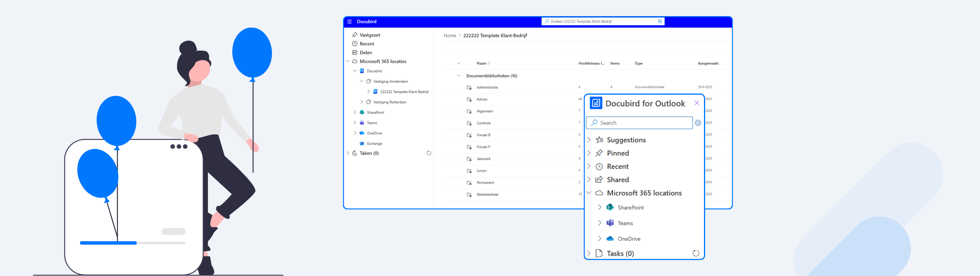This screenshot has width=980, height=276.
Task: Click the Vastgezet pin icon
Action: coord(355,35)
